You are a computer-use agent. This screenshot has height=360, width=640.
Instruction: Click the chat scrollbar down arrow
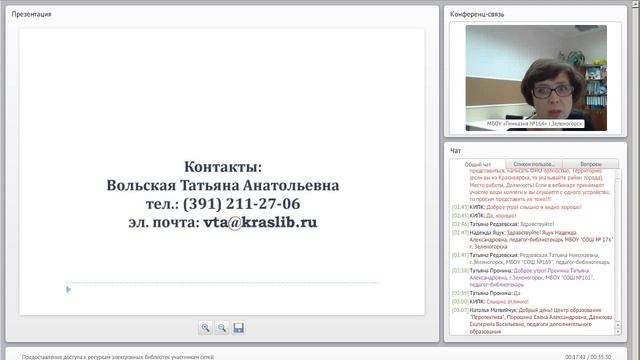pos(618,332)
